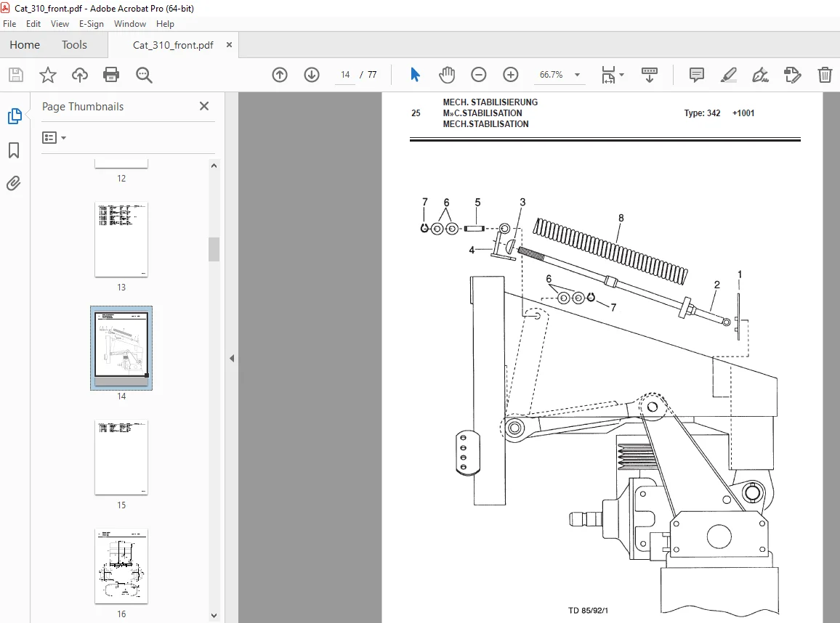This screenshot has width=840, height=623.
Task: Open Attachments paperclip panel
Action: coord(14,184)
